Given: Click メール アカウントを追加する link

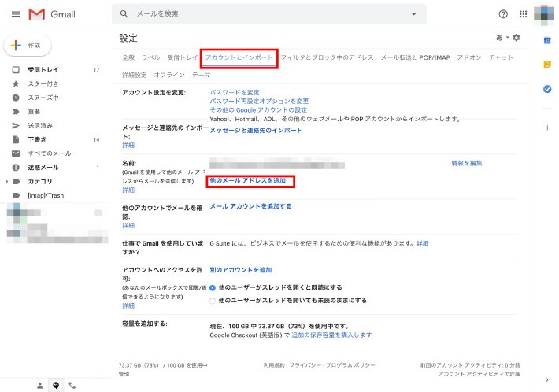Looking at the screenshot, I should [x=250, y=206].
